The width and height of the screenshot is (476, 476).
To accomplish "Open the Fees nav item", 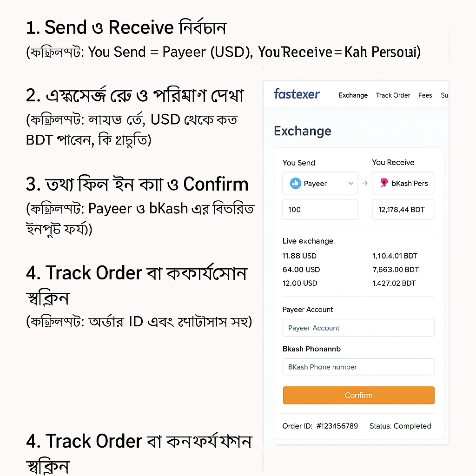I will click(425, 95).
